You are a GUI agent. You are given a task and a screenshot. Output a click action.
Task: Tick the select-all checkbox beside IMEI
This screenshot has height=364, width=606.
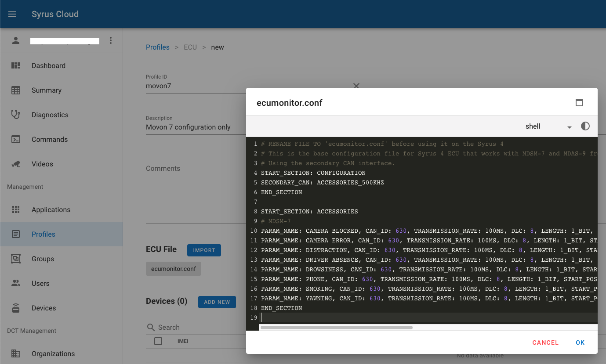pos(158,341)
